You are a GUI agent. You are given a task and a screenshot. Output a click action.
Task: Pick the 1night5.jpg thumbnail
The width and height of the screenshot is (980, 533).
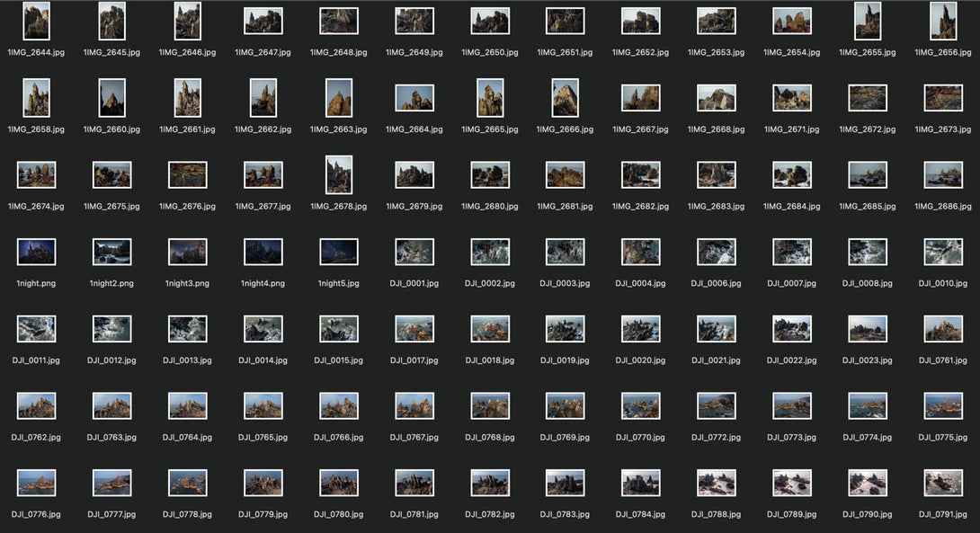coord(339,252)
